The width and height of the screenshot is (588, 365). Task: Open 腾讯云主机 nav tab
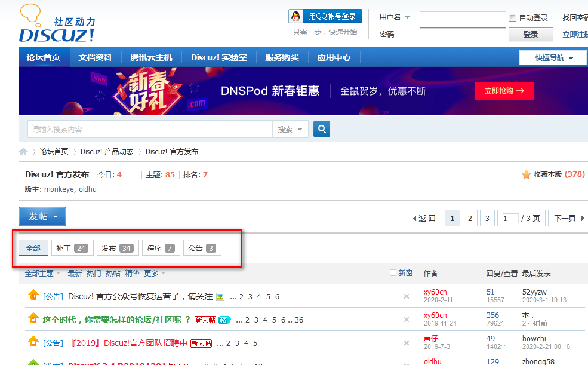(x=151, y=57)
